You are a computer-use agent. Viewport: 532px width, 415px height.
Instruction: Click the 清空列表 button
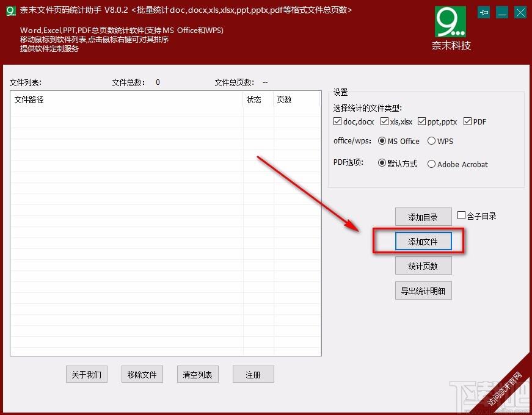click(x=197, y=374)
